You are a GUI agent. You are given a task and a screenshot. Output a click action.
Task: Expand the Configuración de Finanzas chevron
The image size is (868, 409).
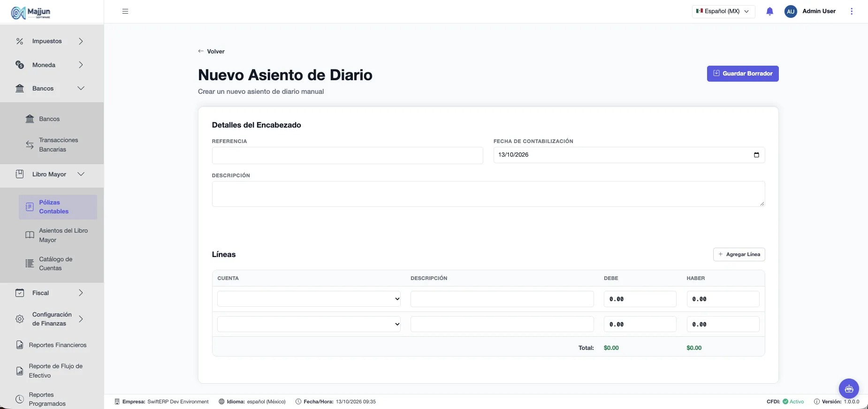coord(81,319)
